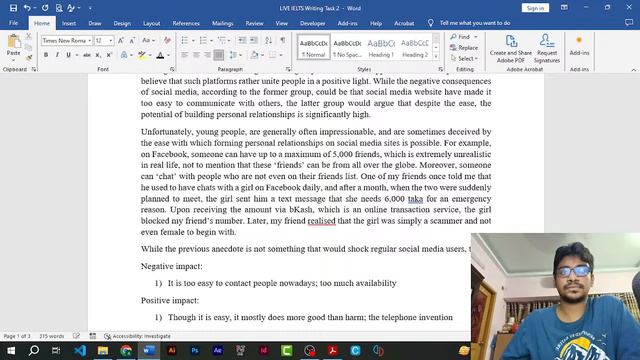Decrease paragraph indent
The width and height of the screenshot is (640, 360).
click(242, 40)
